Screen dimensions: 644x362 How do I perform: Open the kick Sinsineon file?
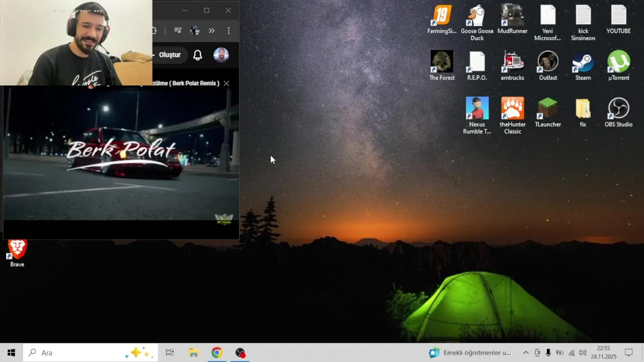tap(583, 23)
